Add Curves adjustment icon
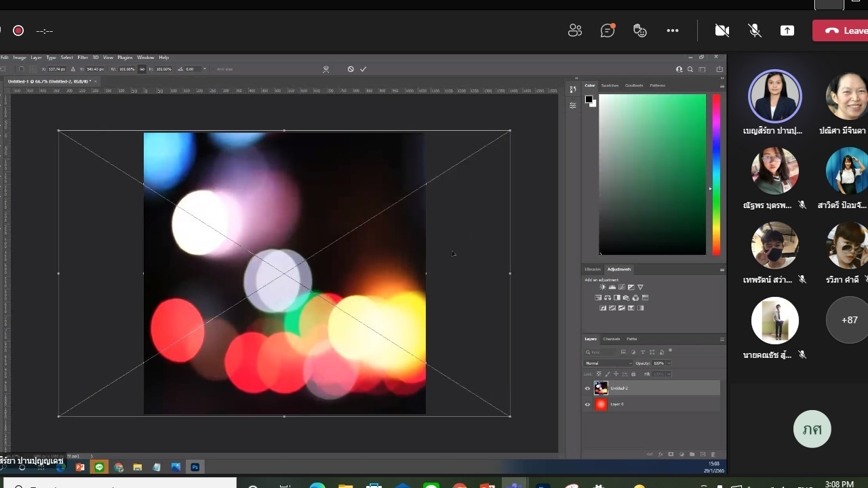The height and width of the screenshot is (488, 868). [x=621, y=287]
